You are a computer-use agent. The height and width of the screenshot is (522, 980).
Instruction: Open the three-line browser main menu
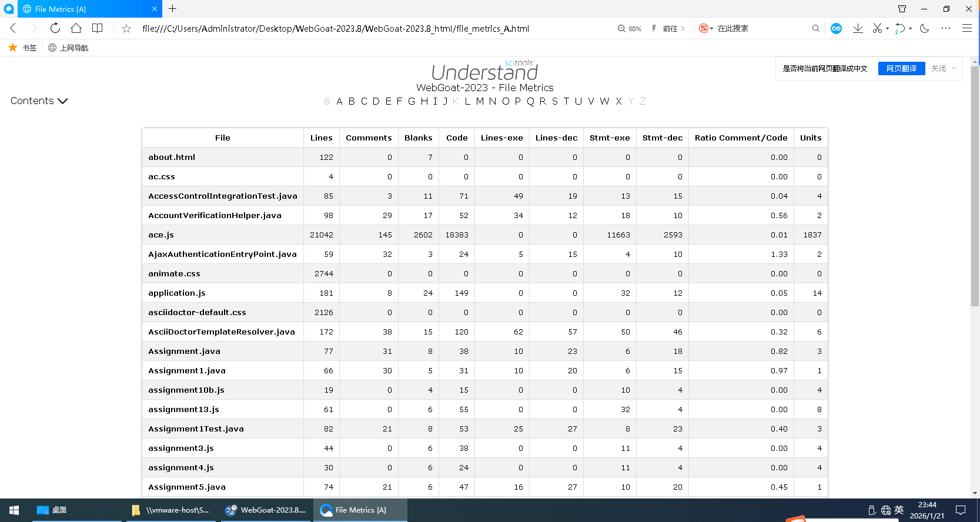(x=966, y=28)
